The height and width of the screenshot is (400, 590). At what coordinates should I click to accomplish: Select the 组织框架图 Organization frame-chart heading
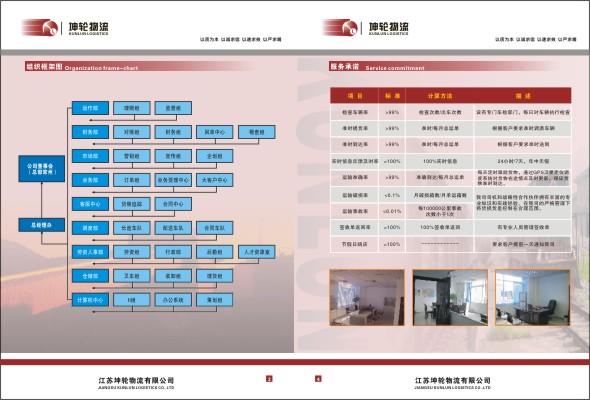pos(82,67)
